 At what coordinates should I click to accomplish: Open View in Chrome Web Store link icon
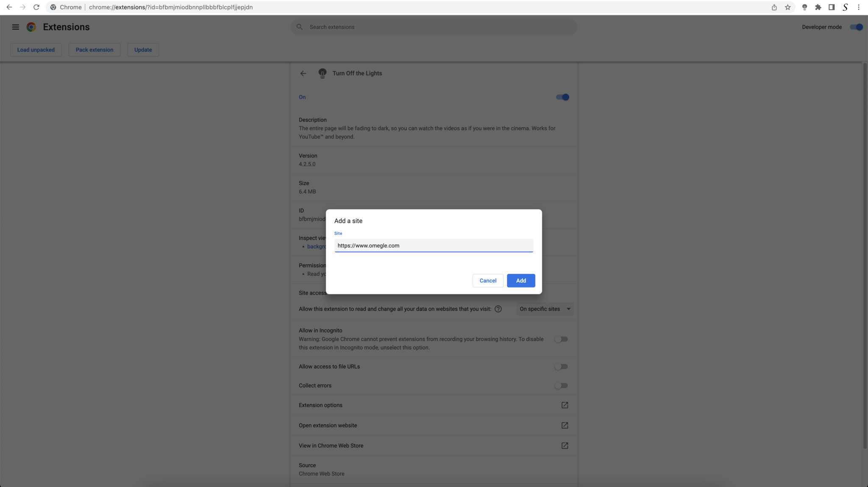[564, 445]
